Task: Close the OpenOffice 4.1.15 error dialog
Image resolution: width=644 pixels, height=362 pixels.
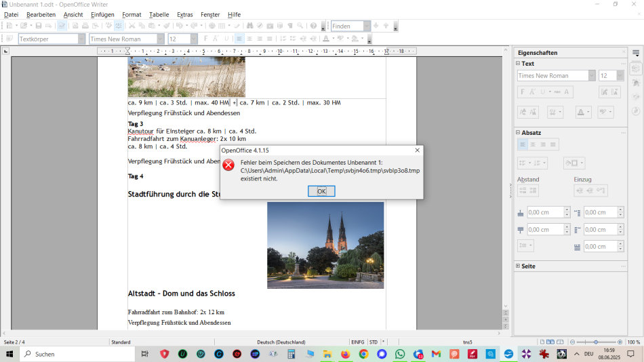Action: pyautogui.click(x=417, y=150)
